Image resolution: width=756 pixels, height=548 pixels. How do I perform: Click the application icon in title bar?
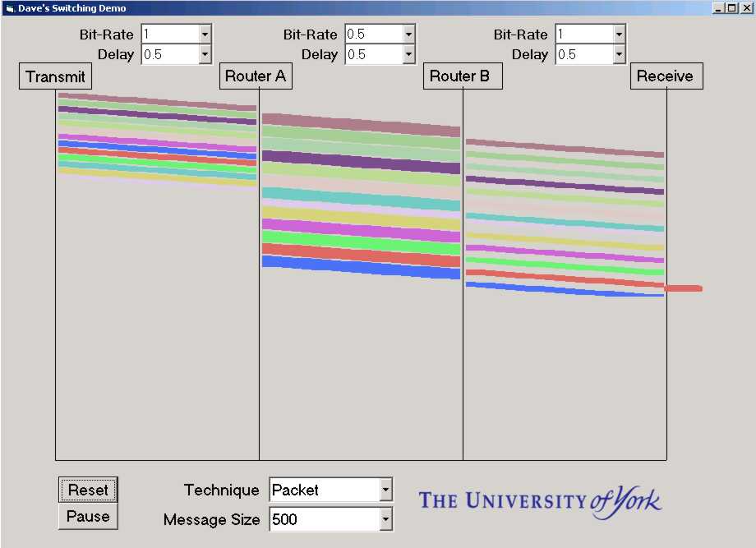pos(9,7)
